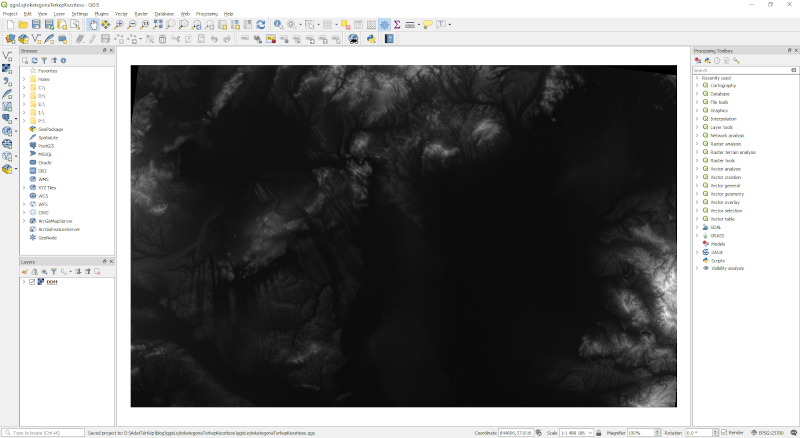Screen dimensions: 800x438
Task: Activate the Zoom Out magnifier tool
Action: pos(132,25)
